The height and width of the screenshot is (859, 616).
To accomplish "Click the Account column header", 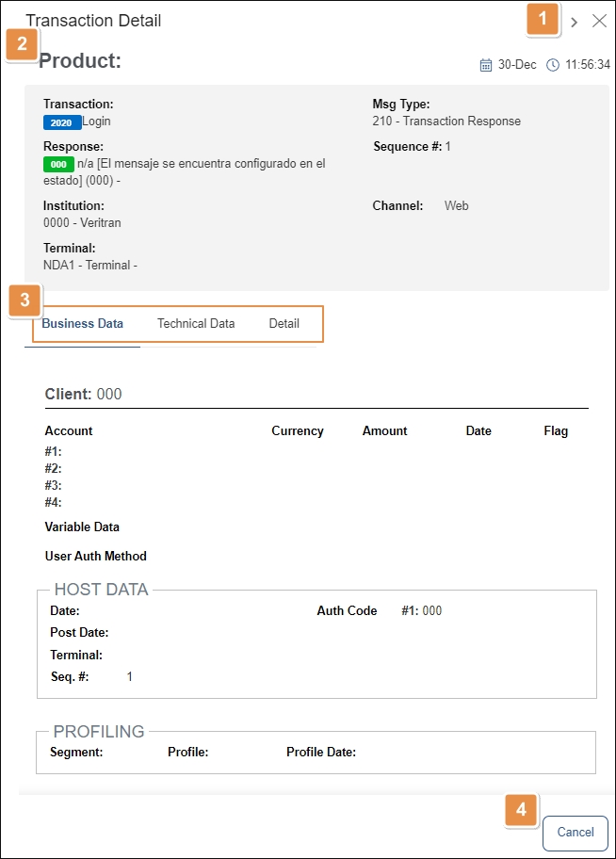I will (x=69, y=431).
